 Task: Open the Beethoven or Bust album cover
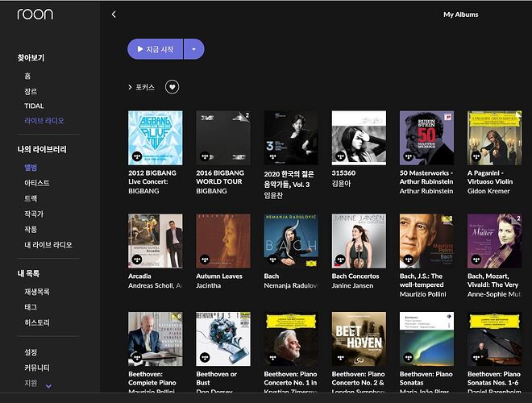coord(223,339)
